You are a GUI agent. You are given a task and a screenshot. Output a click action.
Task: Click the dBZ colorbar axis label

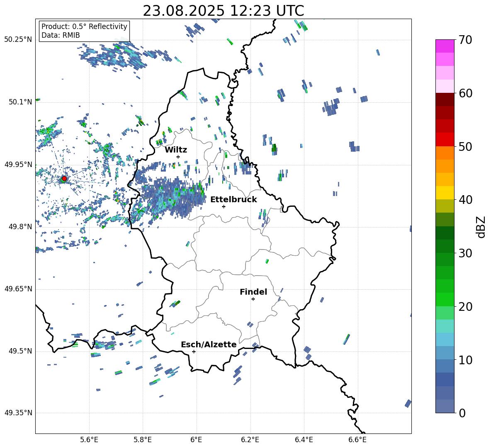point(481,227)
